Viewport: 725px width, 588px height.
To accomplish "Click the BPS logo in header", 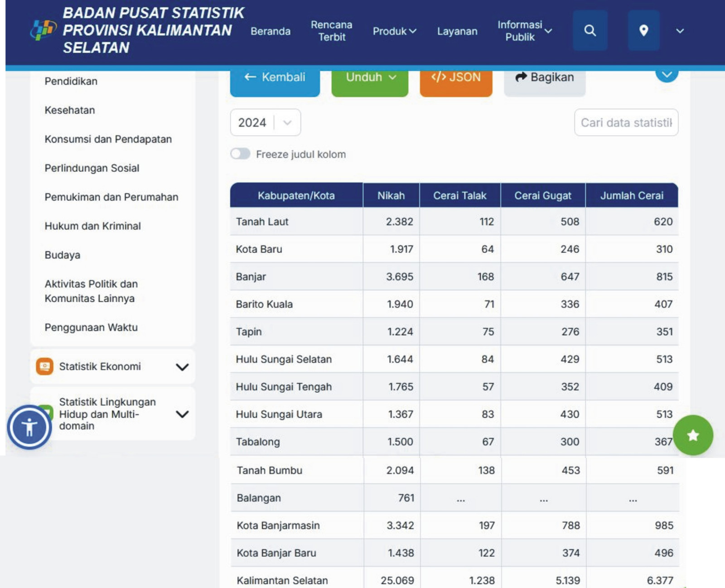I will pos(43,30).
